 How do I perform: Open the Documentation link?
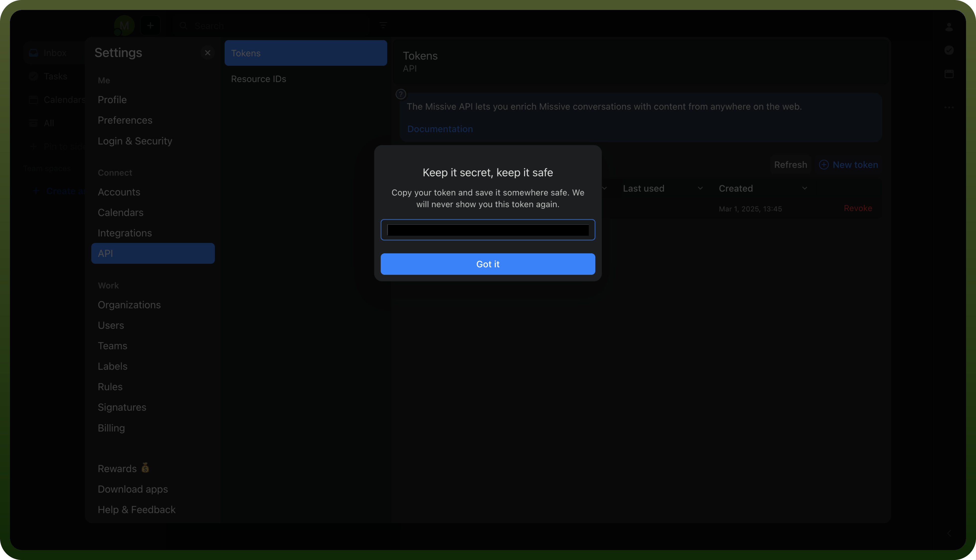click(440, 129)
